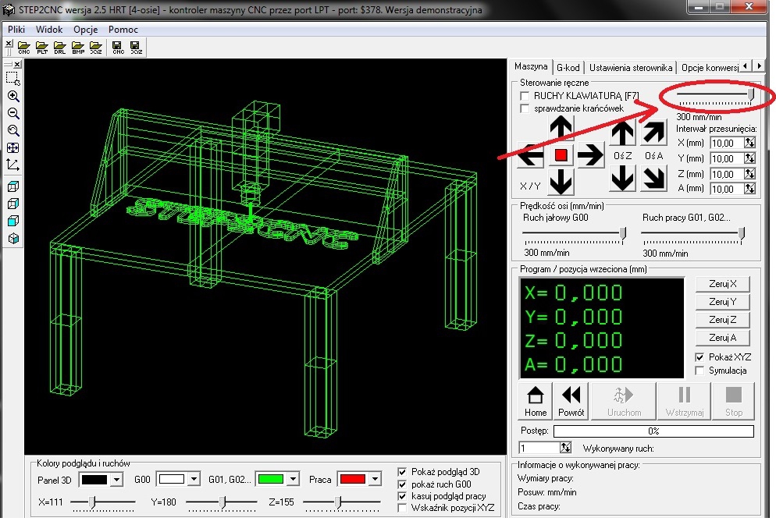
Task: Jog Y axis up arrow
Action: 561,128
